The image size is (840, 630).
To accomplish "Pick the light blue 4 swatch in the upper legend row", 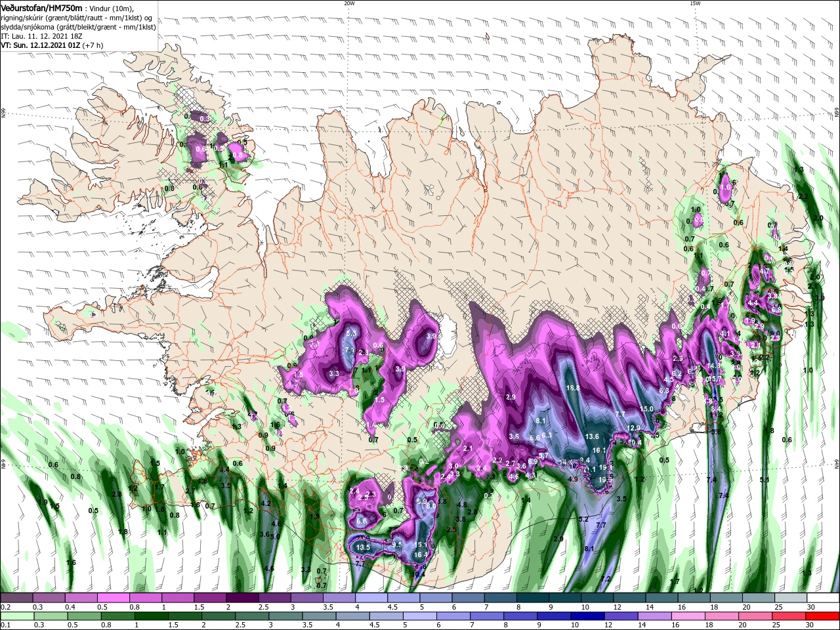I will tap(371, 598).
